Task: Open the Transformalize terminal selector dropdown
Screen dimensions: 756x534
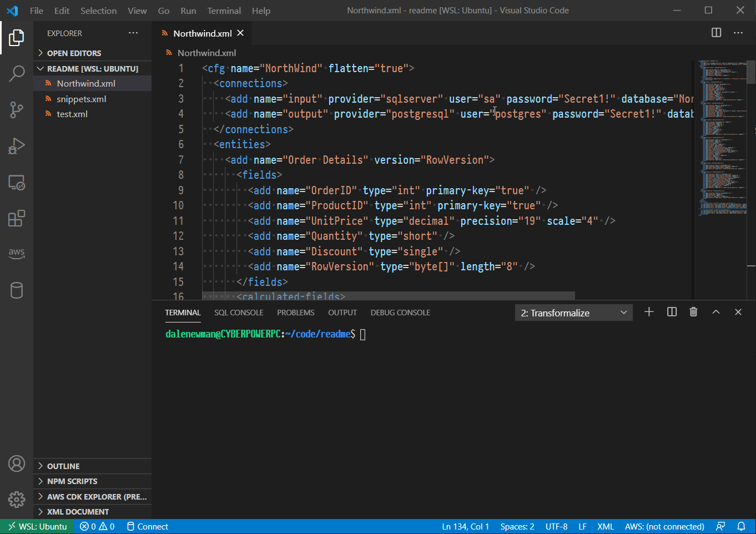Action: tap(573, 313)
